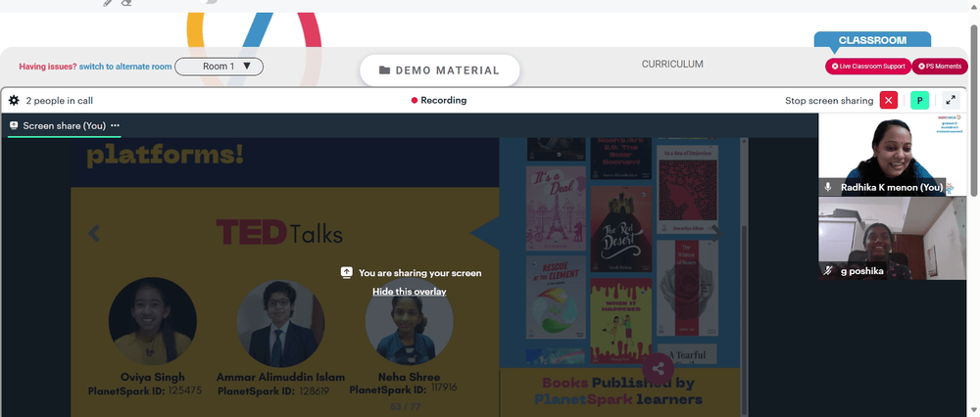Click 'Books Published by PlanetSpark learners' caption
980x417 pixels.
coord(618,391)
